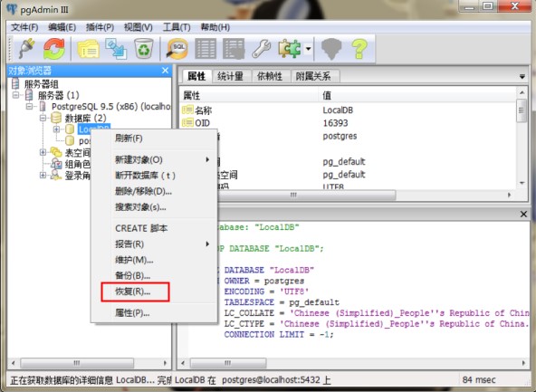
Task: Collapse the PostgreSQL 9.5 (x86) server node
Action: pyautogui.click(x=29, y=106)
